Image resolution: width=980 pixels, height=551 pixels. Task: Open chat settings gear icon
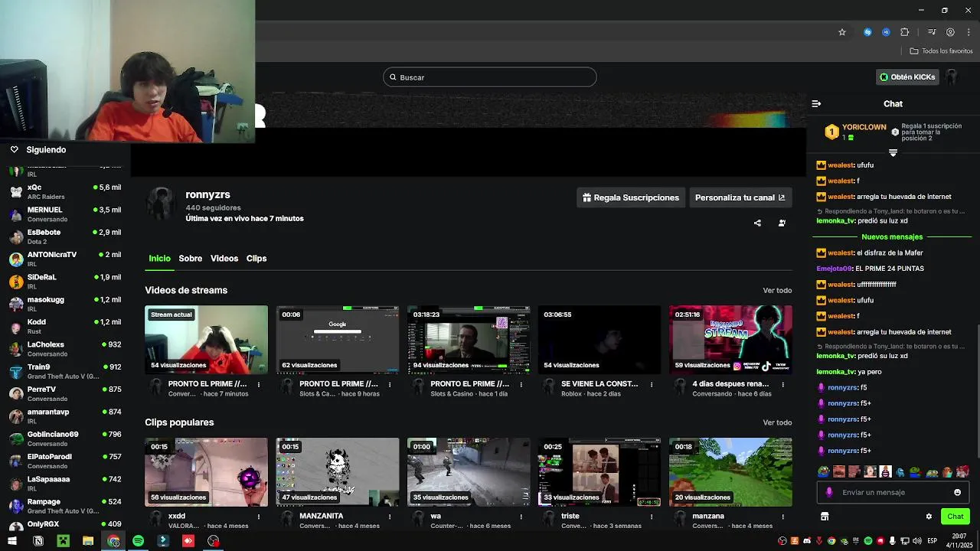pos(929,517)
